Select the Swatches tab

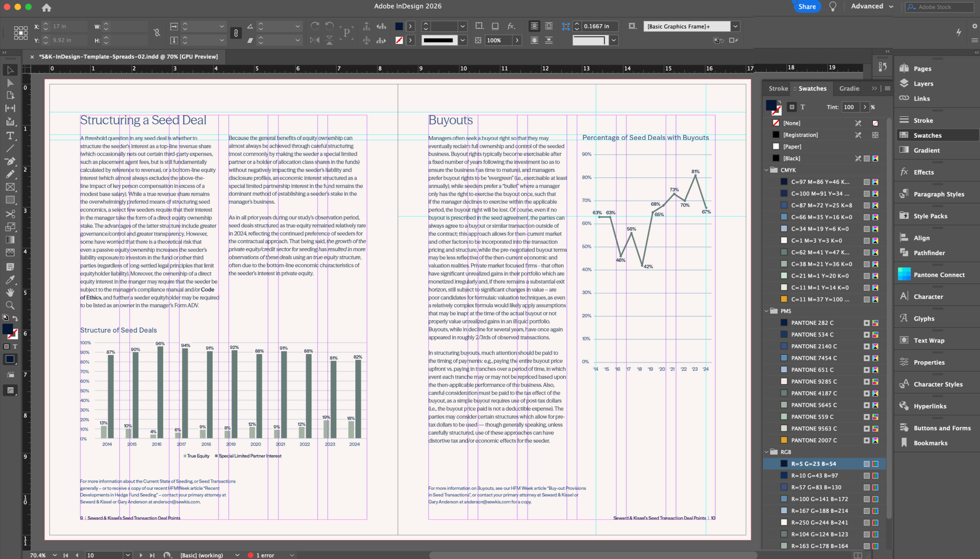[812, 88]
